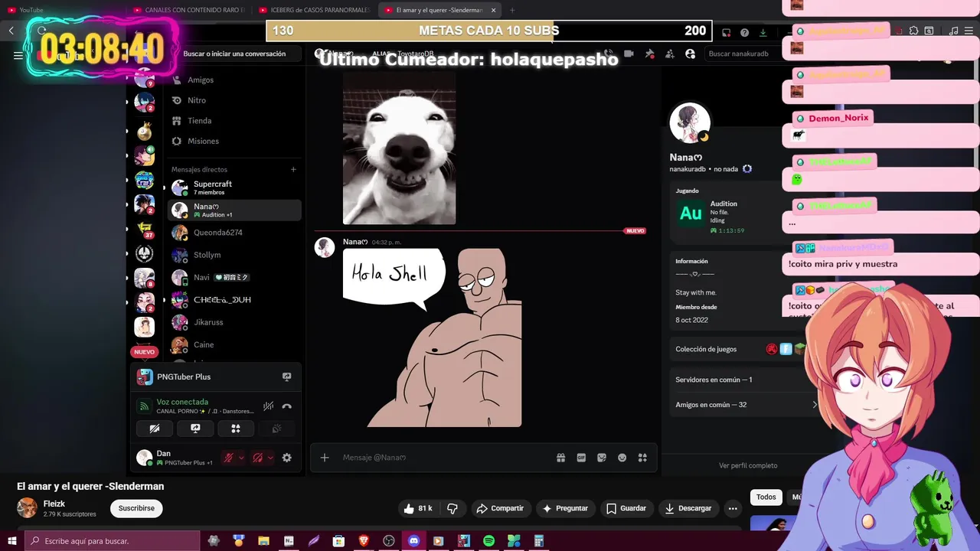Click the Guardar save button
Image resolution: width=980 pixels, height=551 pixels.
(x=626, y=508)
